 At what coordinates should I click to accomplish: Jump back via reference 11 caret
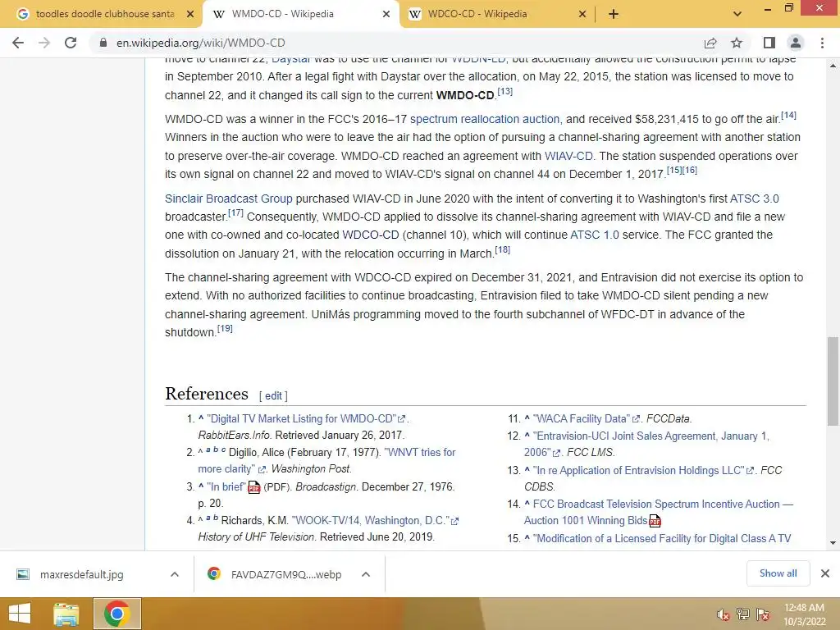point(527,418)
